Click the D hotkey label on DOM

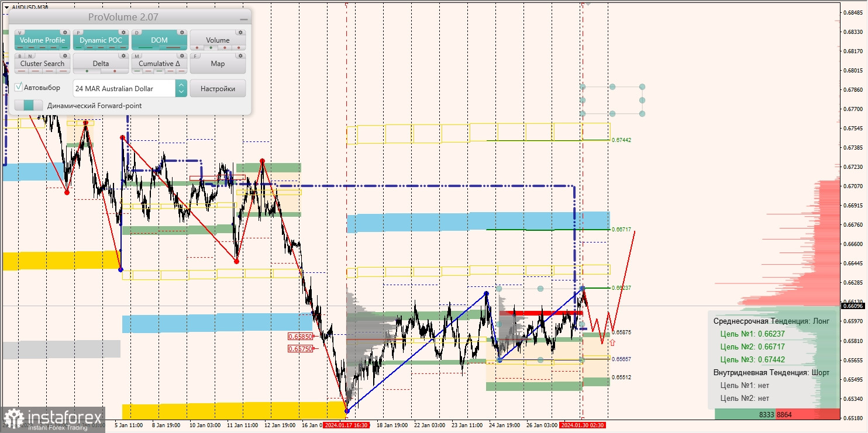(137, 33)
